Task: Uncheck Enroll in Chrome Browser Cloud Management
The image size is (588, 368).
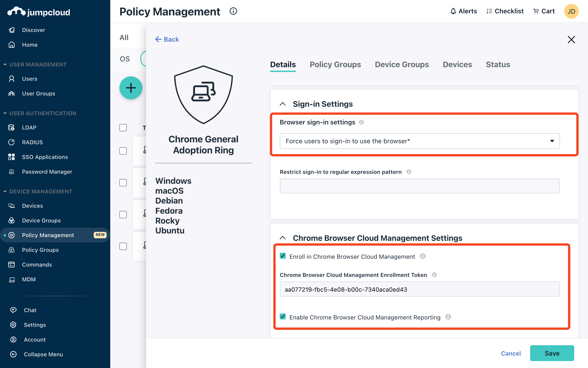Action: pos(283,256)
